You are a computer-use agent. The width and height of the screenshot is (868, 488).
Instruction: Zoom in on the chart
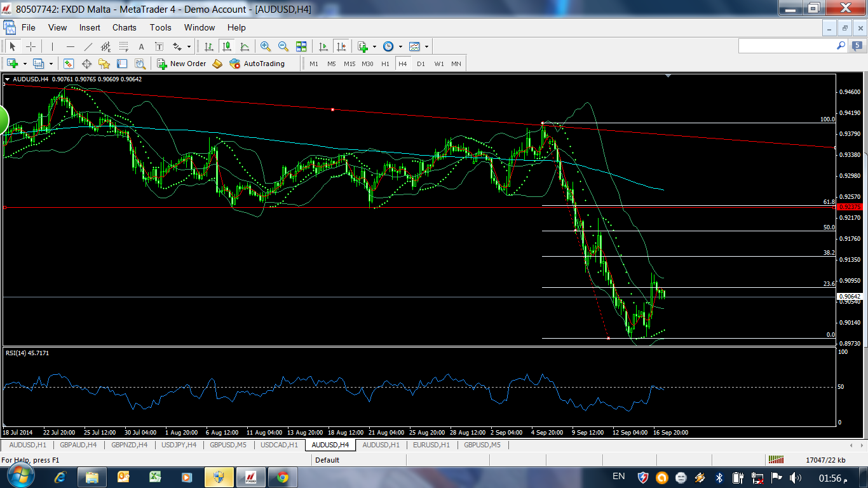(266, 46)
